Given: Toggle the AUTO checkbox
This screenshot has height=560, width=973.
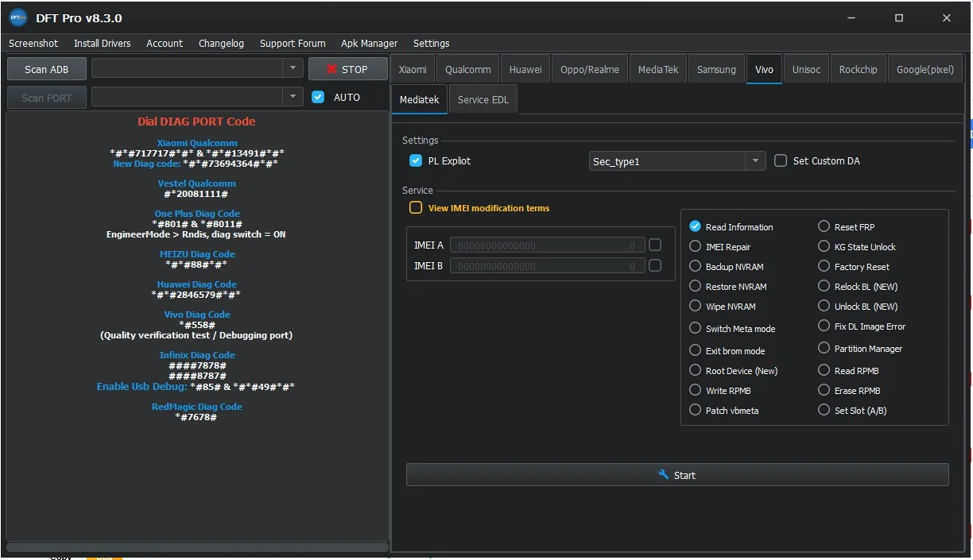Looking at the screenshot, I should [x=318, y=97].
